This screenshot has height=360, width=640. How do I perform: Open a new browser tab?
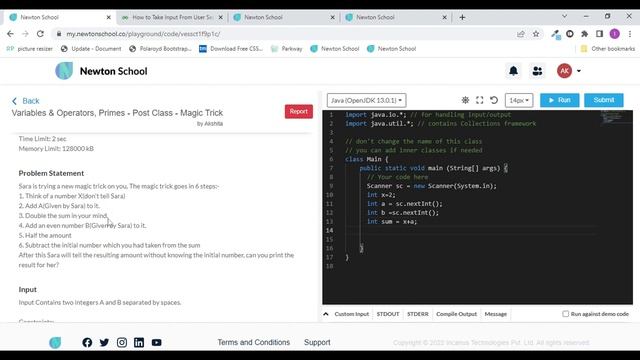[x=462, y=17]
